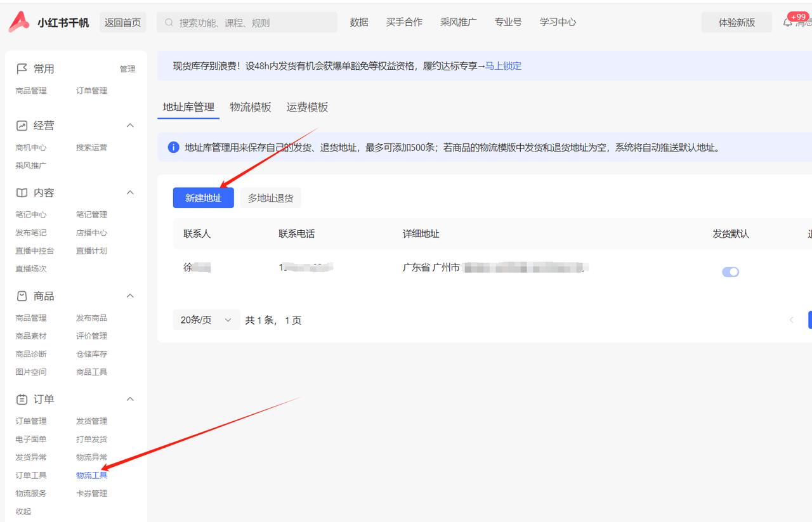The image size is (812, 522).
Task: Click the magnifier icon in the search bar
Action: point(167,22)
